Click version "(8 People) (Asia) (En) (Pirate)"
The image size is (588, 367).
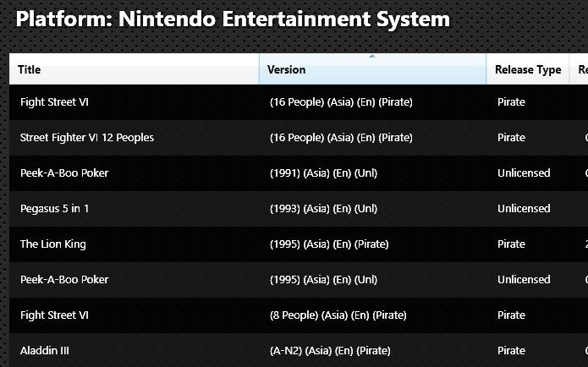[x=338, y=315]
